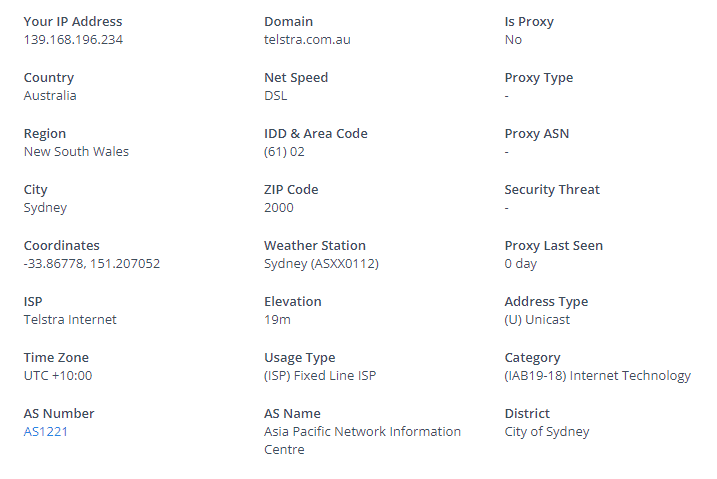
Task: Open the AS1221 link
Action: [x=46, y=431]
